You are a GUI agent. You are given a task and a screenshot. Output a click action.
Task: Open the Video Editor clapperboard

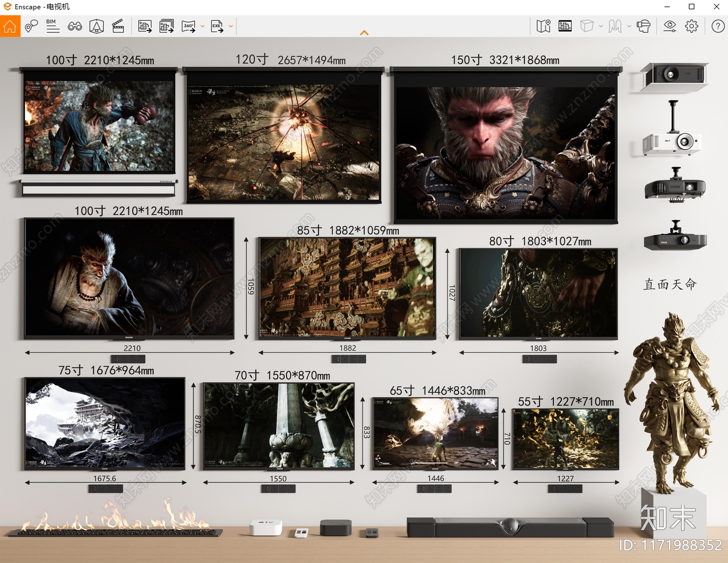118,26
